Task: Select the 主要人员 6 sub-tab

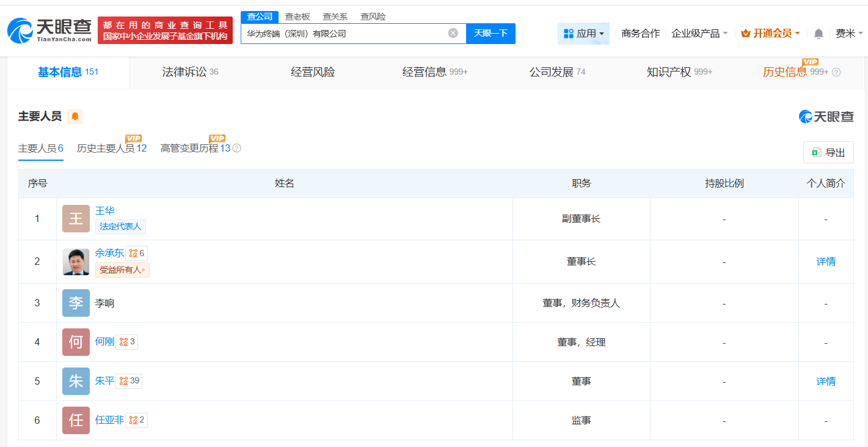Action: (41, 148)
